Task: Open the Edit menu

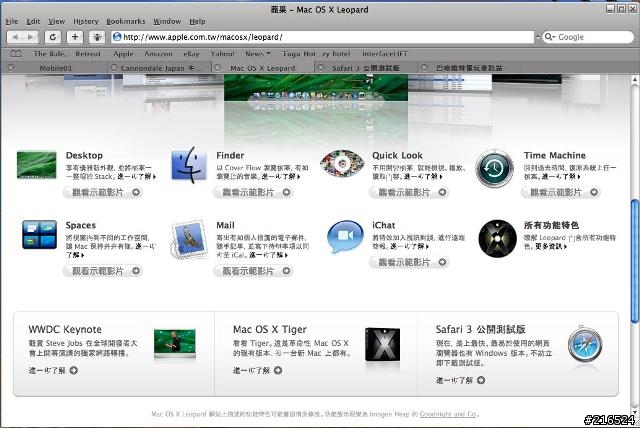Action: pyautogui.click(x=33, y=21)
